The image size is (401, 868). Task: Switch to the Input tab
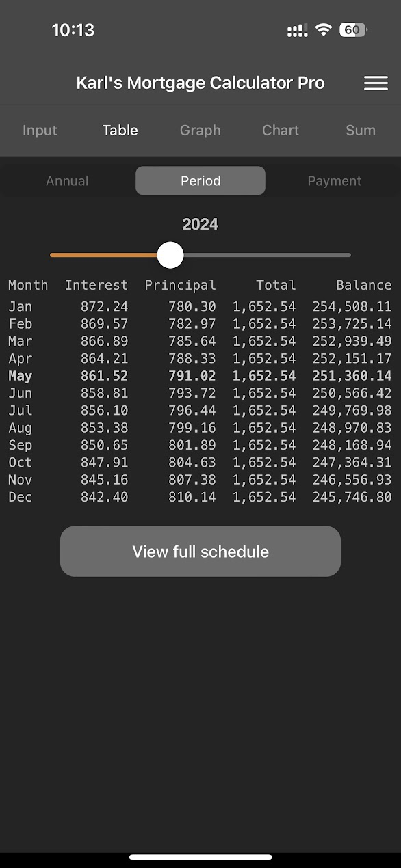pos(40,131)
